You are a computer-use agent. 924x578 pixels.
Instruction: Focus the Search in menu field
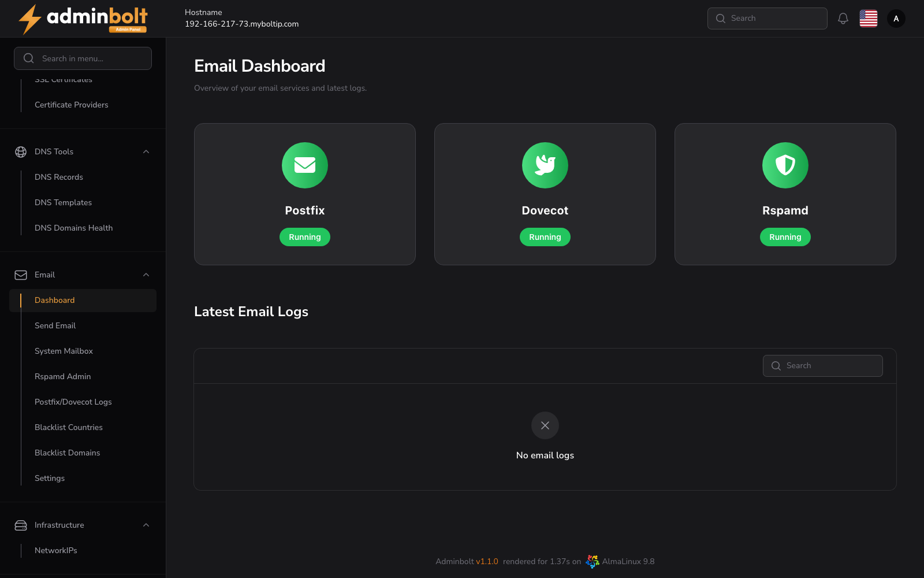pos(83,58)
